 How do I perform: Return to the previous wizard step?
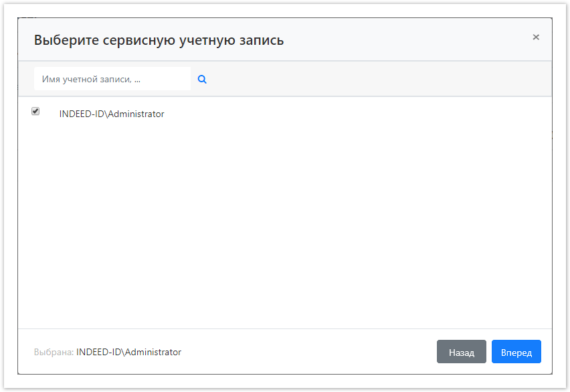(461, 353)
